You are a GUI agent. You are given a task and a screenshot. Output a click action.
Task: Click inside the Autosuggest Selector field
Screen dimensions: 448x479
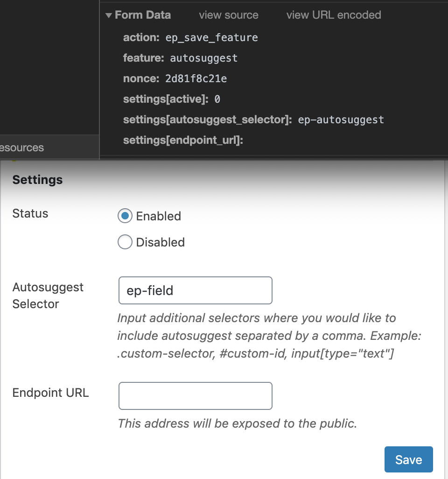point(195,290)
